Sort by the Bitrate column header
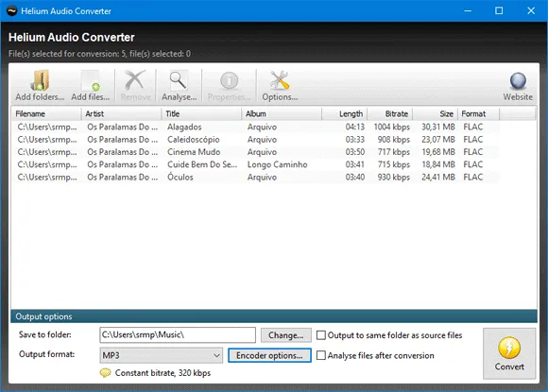This screenshot has width=548, height=392. (x=389, y=114)
